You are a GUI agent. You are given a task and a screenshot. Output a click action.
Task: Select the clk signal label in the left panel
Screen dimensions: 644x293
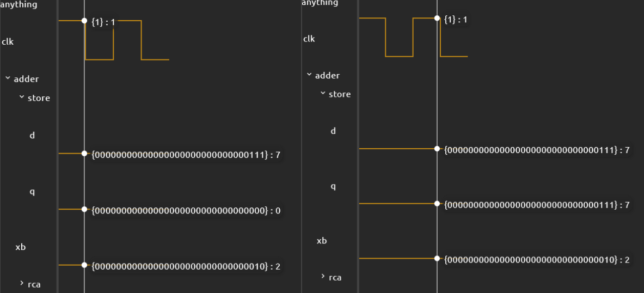(8, 41)
